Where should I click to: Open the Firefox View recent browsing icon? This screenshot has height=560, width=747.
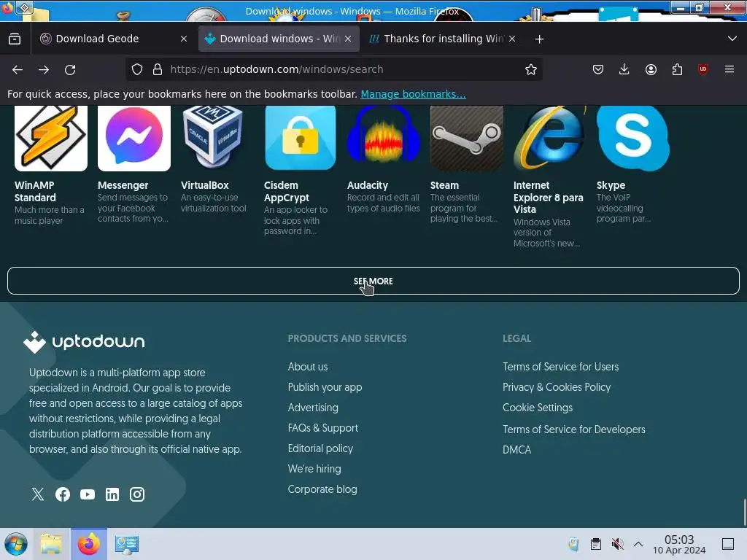[x=15, y=39]
